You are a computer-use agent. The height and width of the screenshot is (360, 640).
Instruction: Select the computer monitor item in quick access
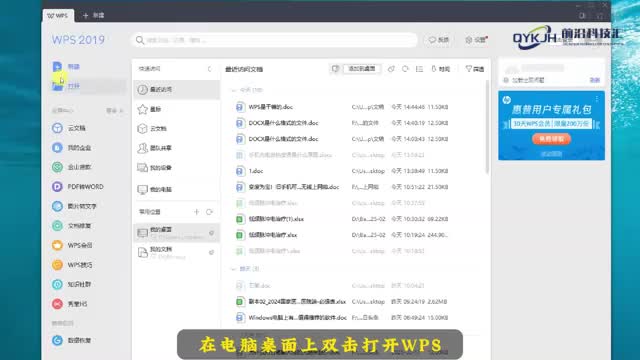[176, 189]
